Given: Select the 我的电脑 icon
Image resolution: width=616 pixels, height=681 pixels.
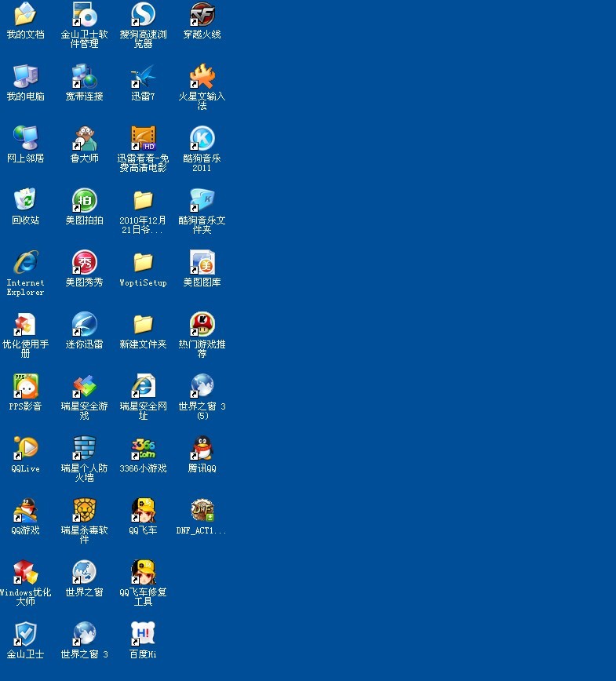Looking at the screenshot, I should 25,76.
